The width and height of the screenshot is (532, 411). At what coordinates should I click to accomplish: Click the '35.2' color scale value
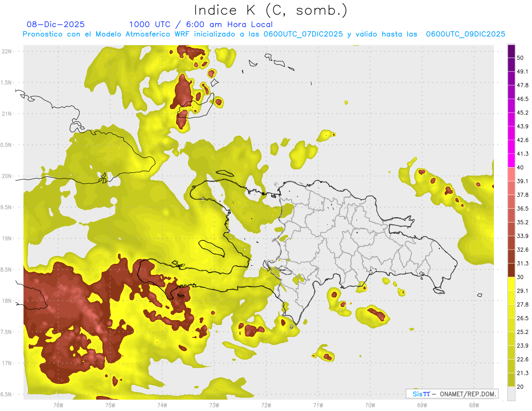[523, 223]
